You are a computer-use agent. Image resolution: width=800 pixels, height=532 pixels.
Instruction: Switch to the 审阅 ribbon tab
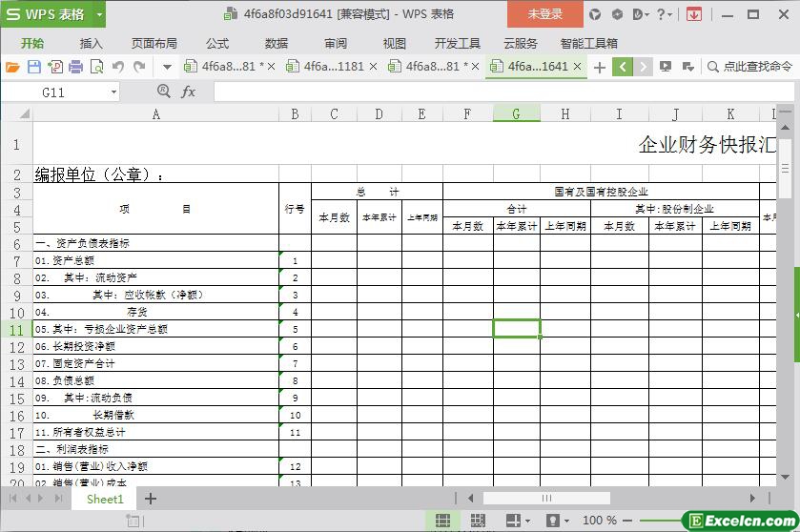coord(336,43)
